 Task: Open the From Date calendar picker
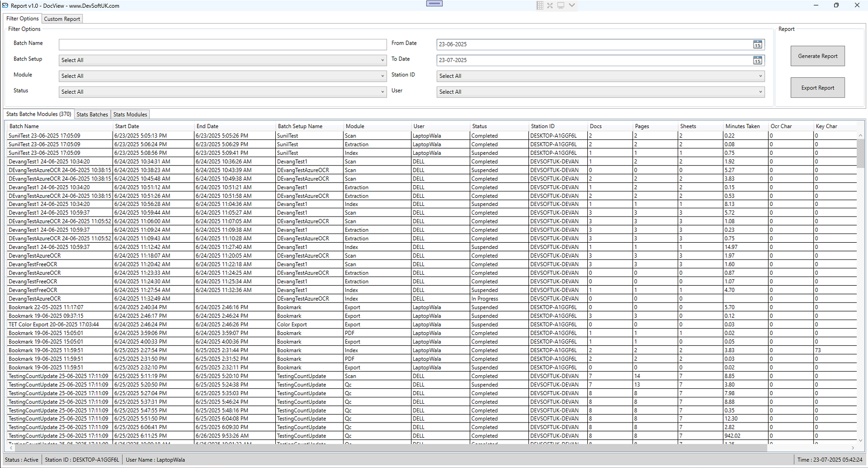click(x=757, y=44)
